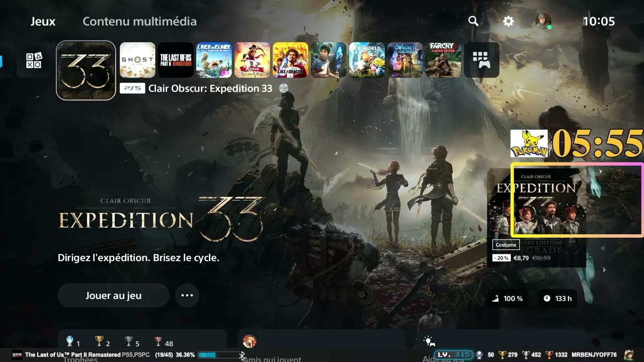Click the silver trophy count icon

click(129, 342)
